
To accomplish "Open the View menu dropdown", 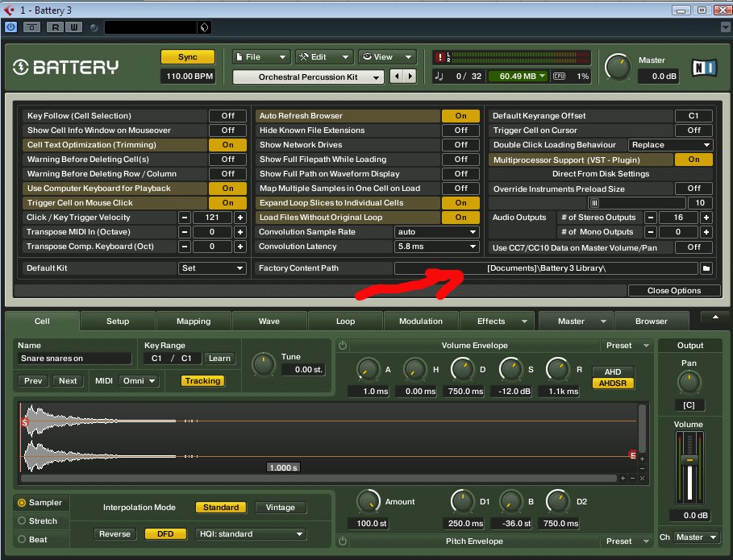I will pyautogui.click(x=388, y=57).
